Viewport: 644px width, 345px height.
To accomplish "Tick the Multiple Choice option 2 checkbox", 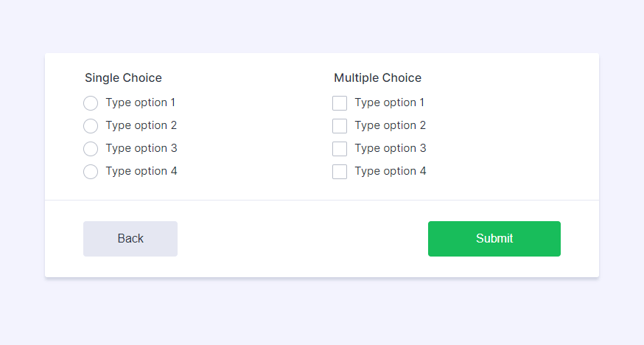I will pyautogui.click(x=340, y=126).
